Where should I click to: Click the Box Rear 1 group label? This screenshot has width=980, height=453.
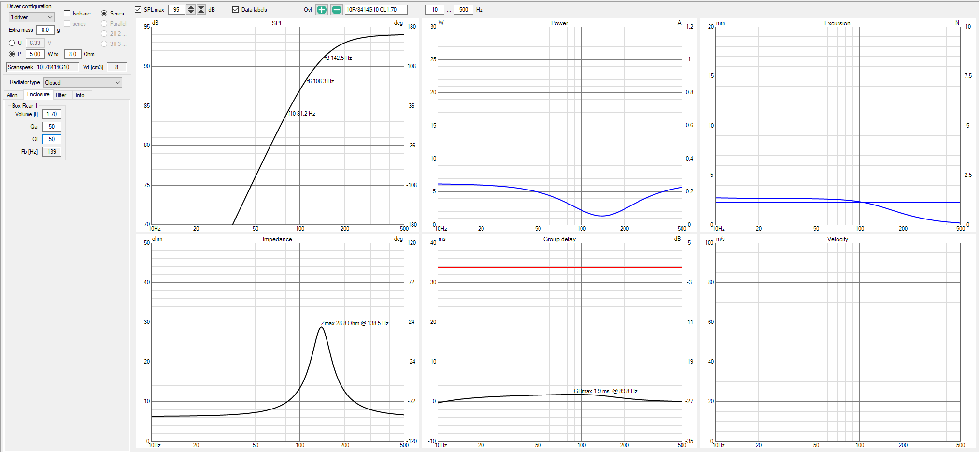25,106
